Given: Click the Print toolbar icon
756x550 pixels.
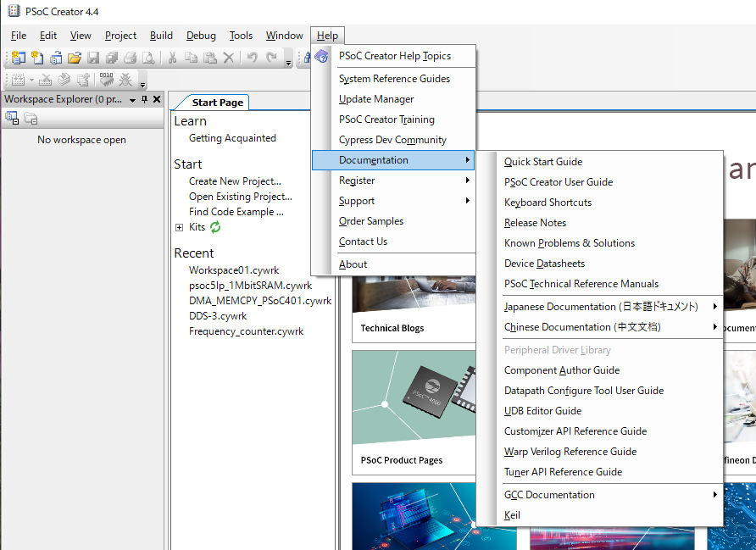Looking at the screenshot, I should tap(131, 58).
